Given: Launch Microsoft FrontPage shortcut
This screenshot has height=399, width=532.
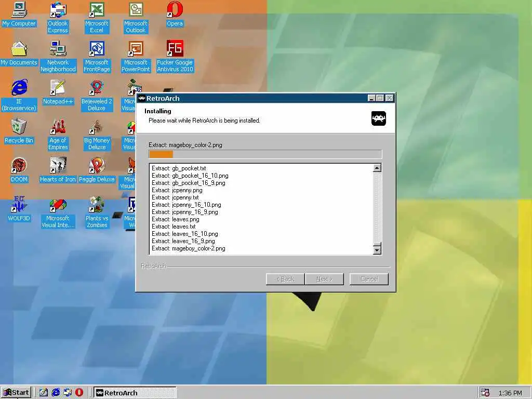Looking at the screenshot, I should [x=97, y=57].
